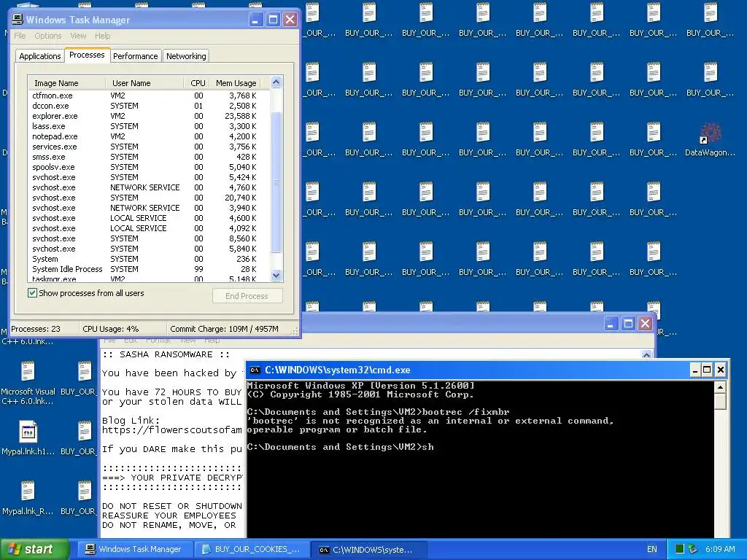This screenshot has width=747, height=560.
Task: Click the cmd.exe title bar icon
Action: click(x=255, y=370)
